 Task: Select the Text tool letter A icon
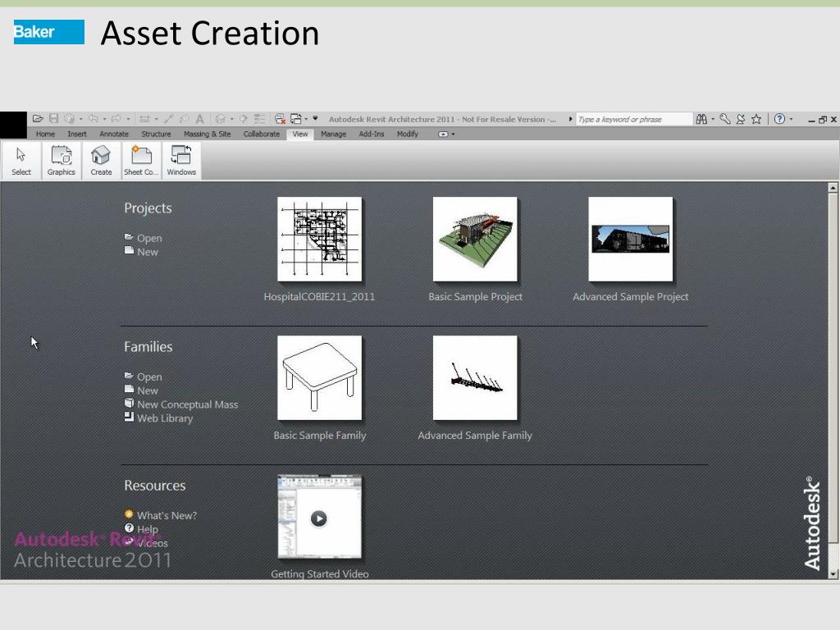point(200,119)
